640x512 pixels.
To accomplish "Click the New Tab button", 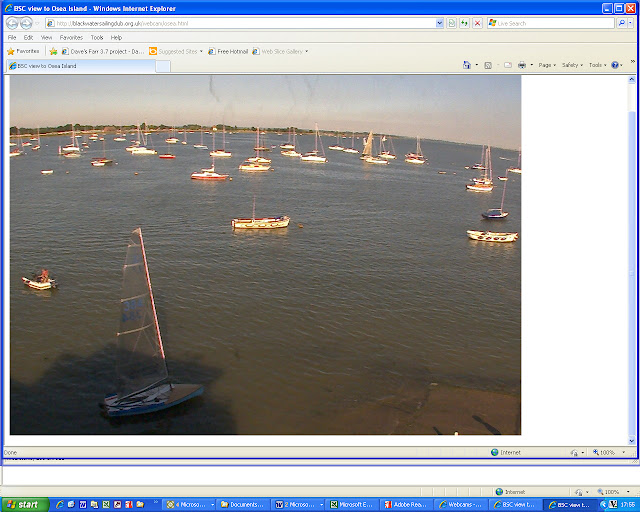I will (x=163, y=67).
